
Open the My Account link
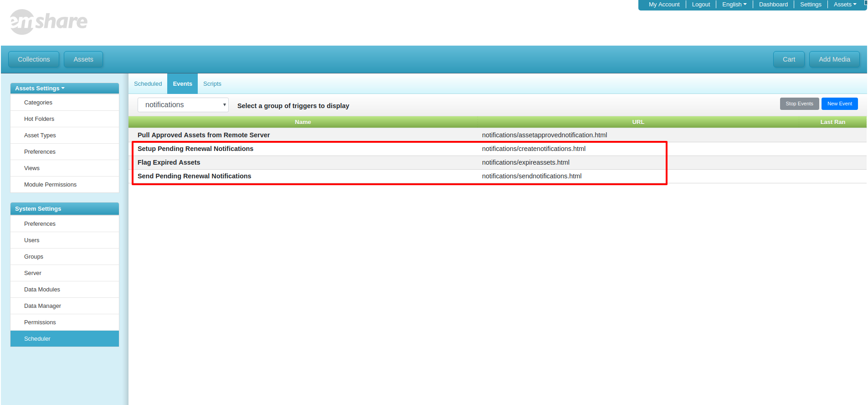click(664, 5)
